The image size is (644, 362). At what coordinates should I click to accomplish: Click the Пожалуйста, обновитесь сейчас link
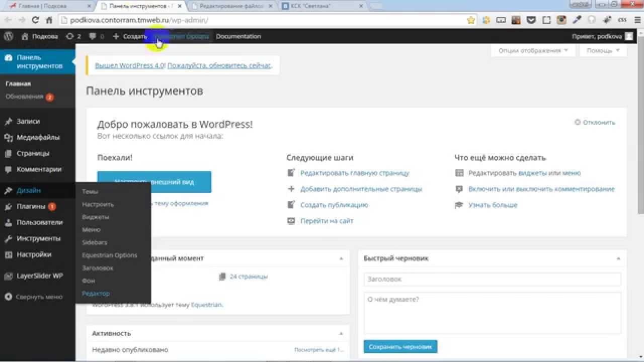pos(219,65)
